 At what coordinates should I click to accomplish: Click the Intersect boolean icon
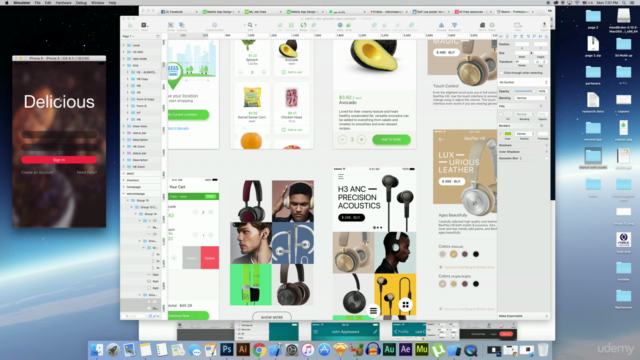point(398,26)
